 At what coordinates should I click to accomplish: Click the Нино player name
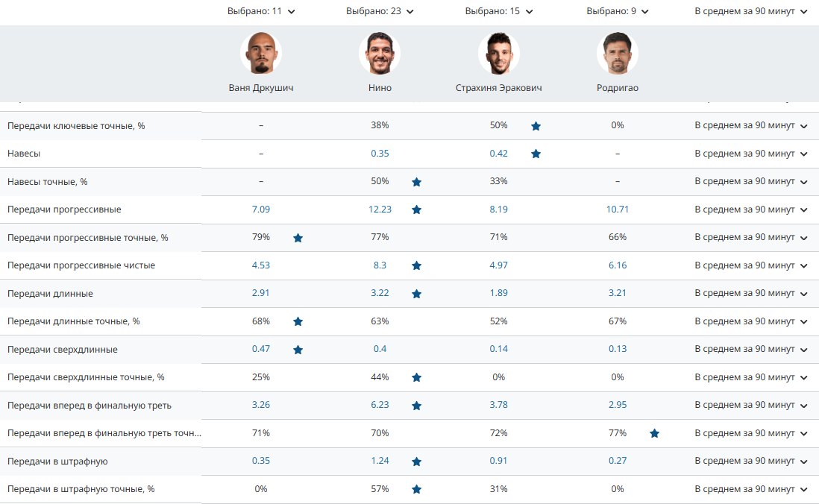coord(380,88)
